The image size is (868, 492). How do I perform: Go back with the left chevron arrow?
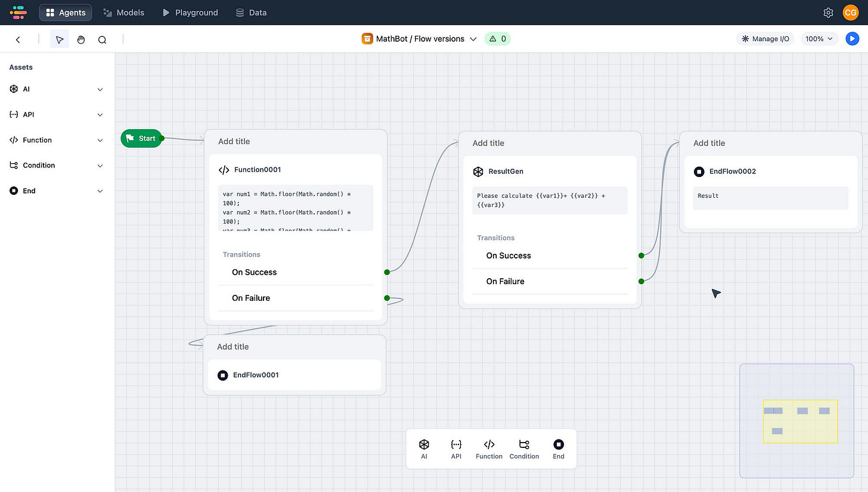[18, 39]
